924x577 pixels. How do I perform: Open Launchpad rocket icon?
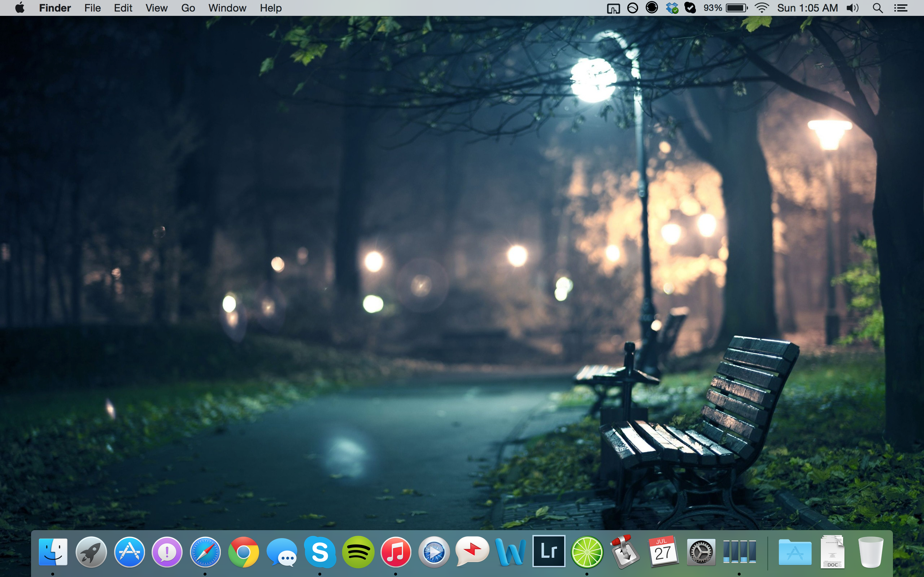91,552
